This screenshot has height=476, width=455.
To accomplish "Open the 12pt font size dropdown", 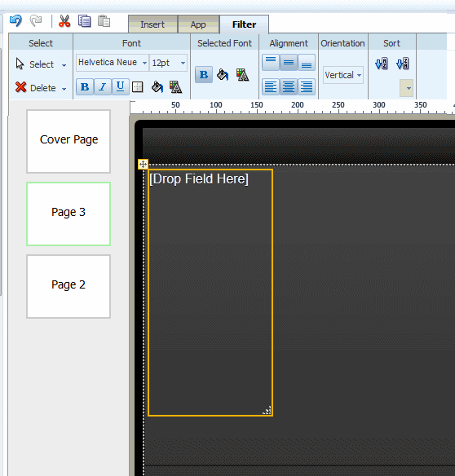I will coord(168,63).
